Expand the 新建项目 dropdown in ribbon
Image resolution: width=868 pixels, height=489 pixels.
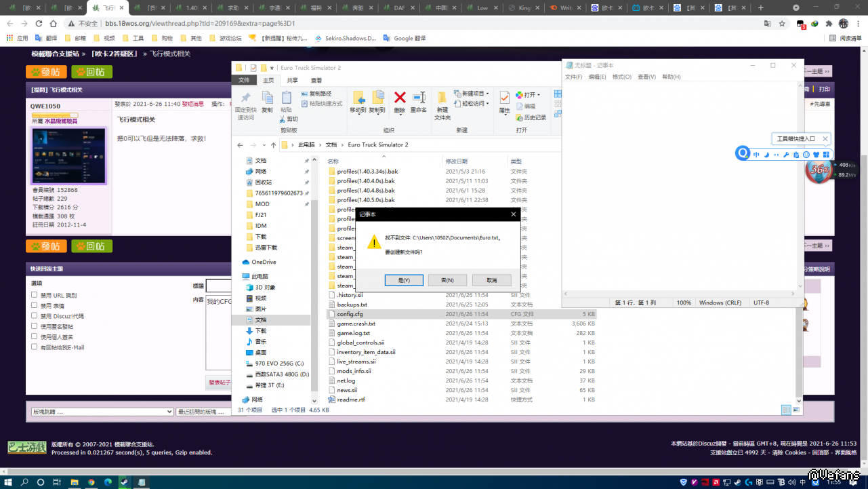(x=474, y=94)
